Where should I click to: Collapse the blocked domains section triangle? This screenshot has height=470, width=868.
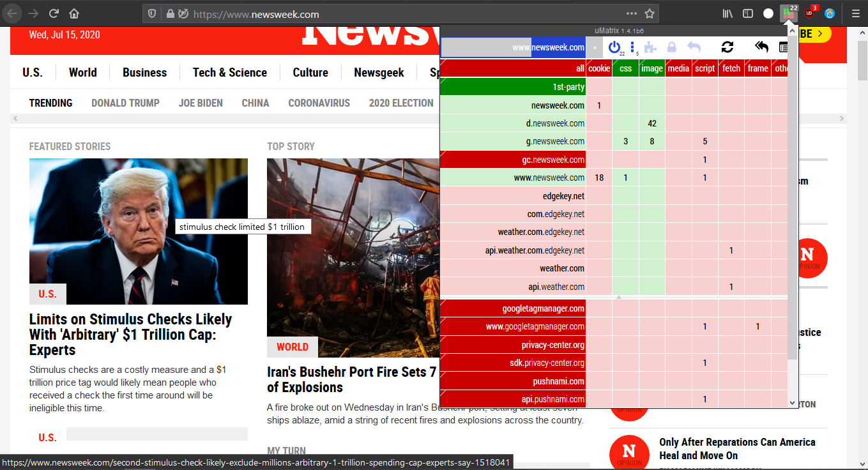click(618, 298)
